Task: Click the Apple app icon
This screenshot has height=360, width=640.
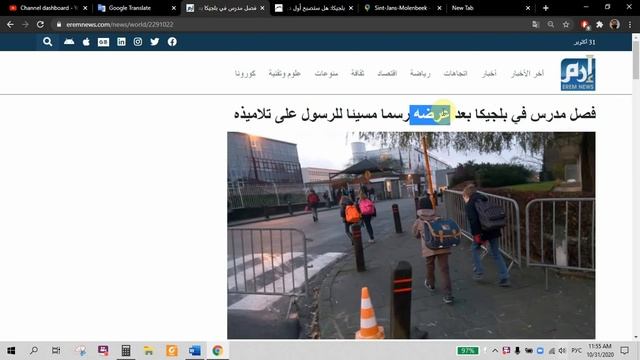Action: pos(86,42)
